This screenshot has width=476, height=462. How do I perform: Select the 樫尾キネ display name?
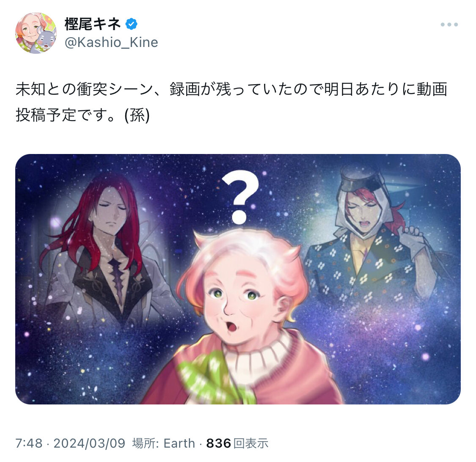(x=93, y=24)
